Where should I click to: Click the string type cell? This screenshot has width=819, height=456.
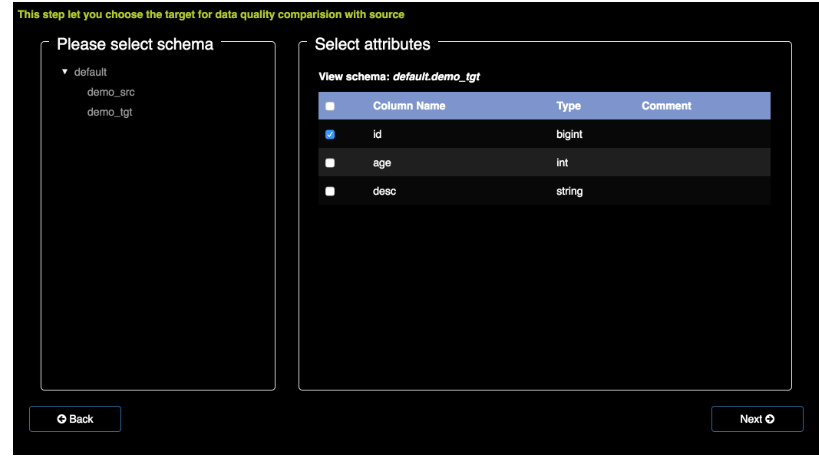point(569,191)
